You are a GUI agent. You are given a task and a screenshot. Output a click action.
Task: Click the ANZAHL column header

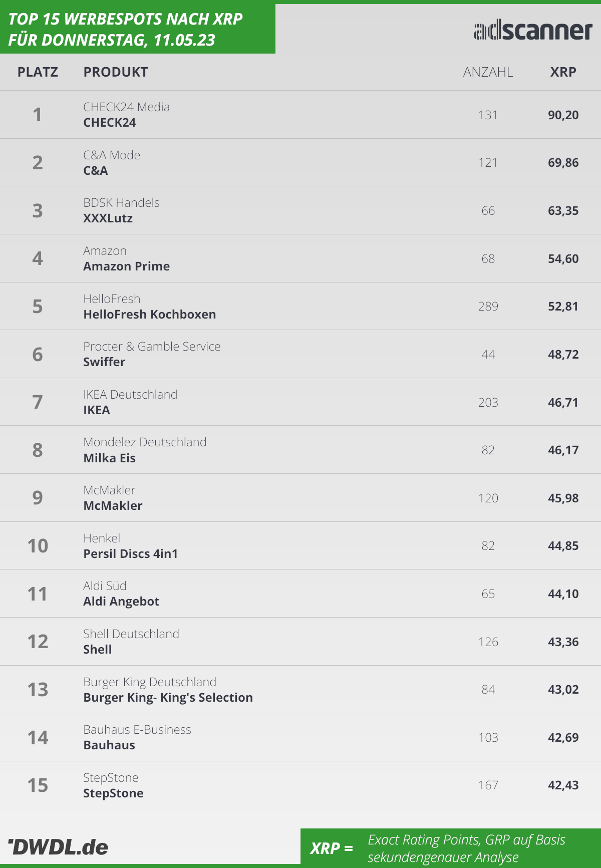tap(488, 72)
